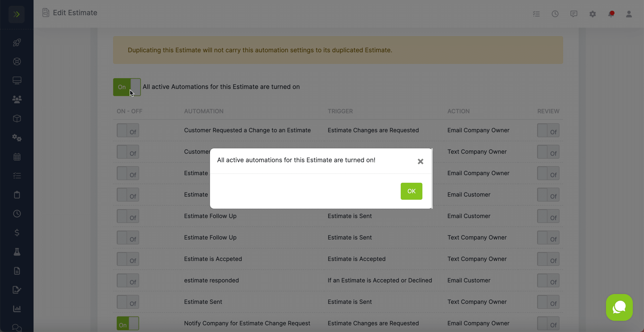
Task: Click 'Estimate is Accepted' trigger text
Action: (356, 259)
